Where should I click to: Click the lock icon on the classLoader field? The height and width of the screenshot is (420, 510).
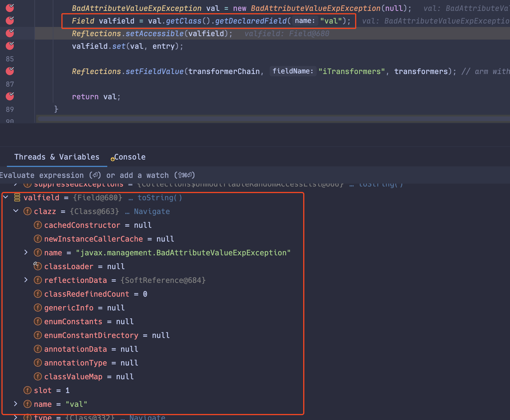[36, 263]
